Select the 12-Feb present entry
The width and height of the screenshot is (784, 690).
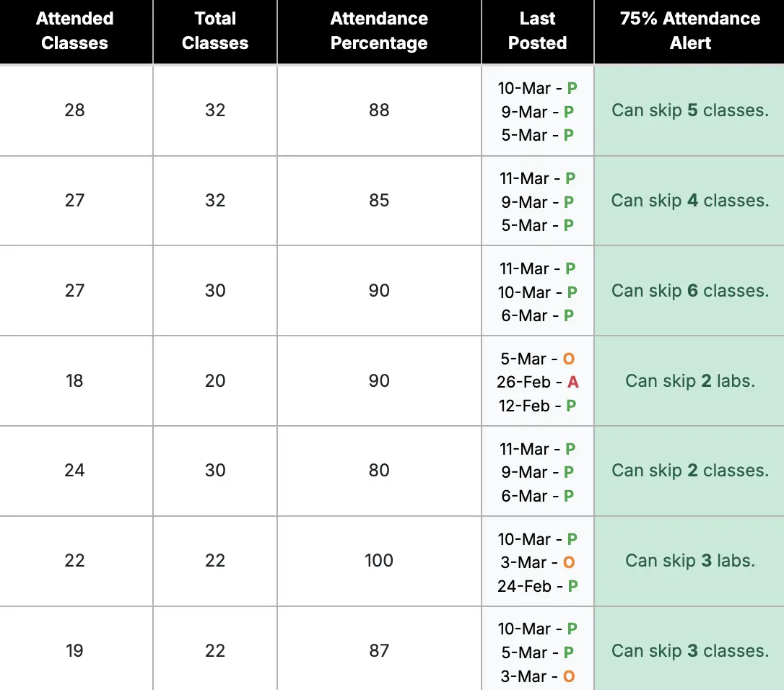pyautogui.click(x=538, y=406)
